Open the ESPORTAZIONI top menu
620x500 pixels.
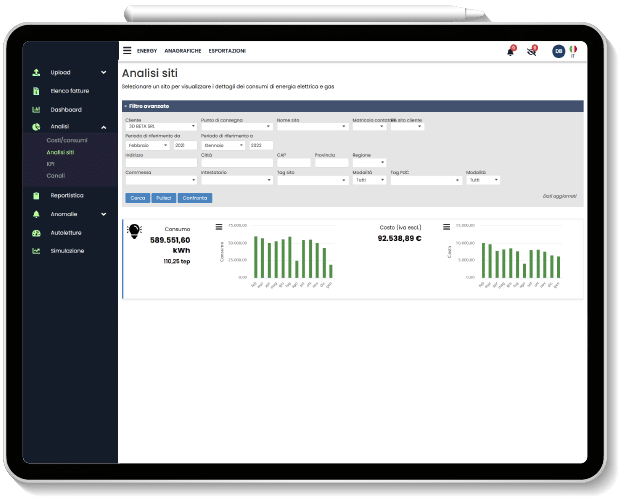(x=227, y=51)
